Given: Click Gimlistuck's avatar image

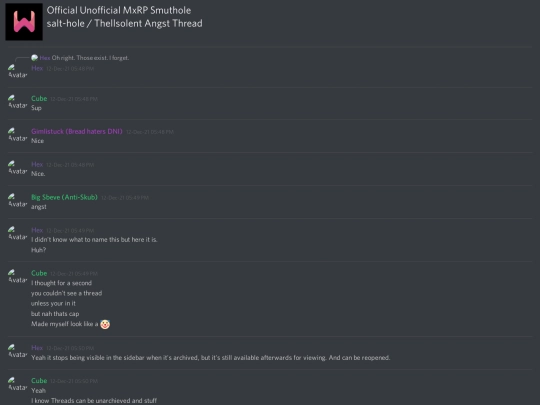Looking at the screenshot, I should point(18,135).
